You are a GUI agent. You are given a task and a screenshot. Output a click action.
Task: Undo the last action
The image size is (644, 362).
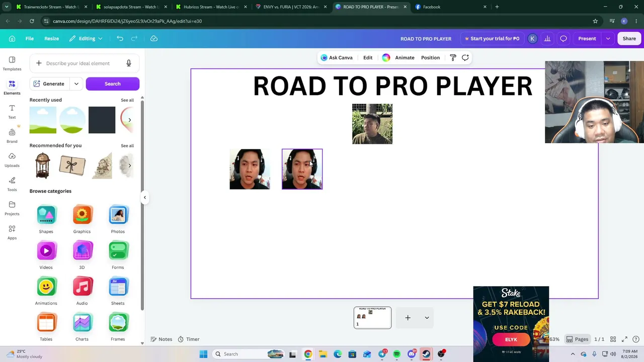click(x=120, y=39)
